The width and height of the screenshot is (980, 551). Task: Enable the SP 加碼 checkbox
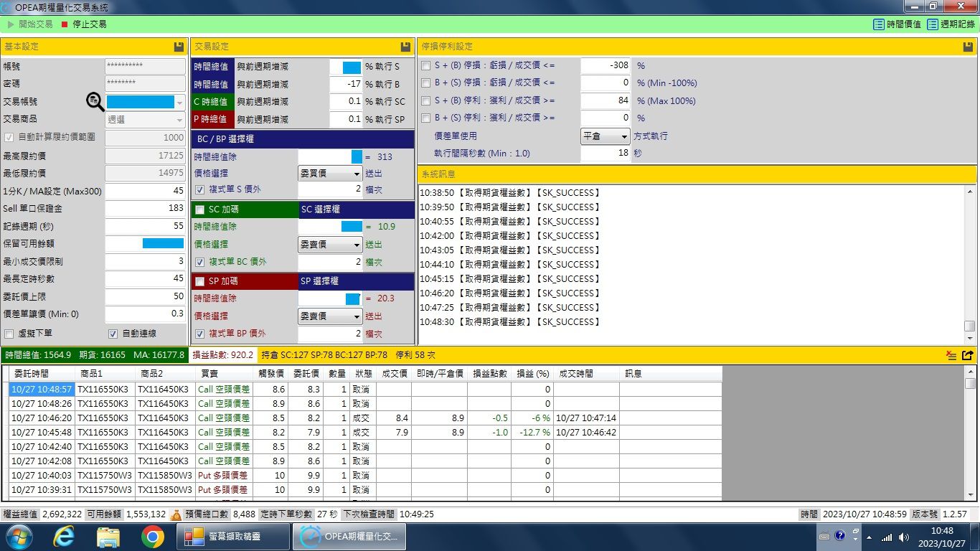200,281
